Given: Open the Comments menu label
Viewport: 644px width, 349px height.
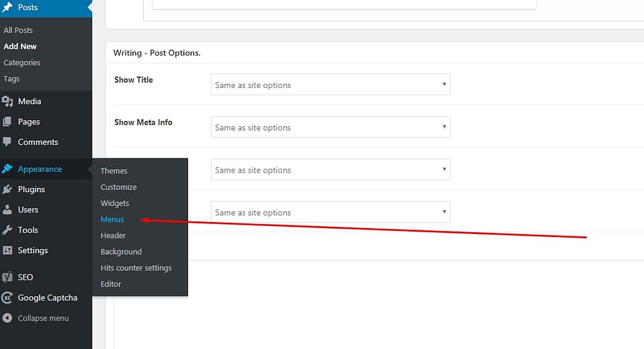Looking at the screenshot, I should [38, 142].
